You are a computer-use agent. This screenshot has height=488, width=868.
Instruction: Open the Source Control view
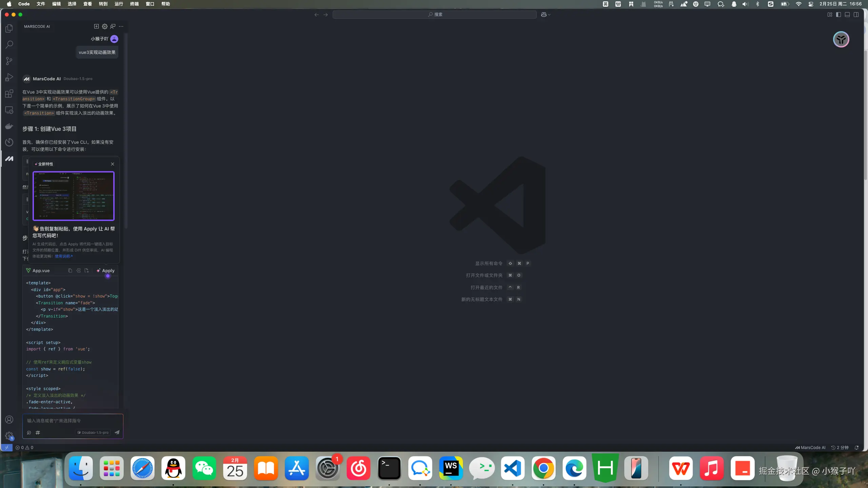coord(9,61)
